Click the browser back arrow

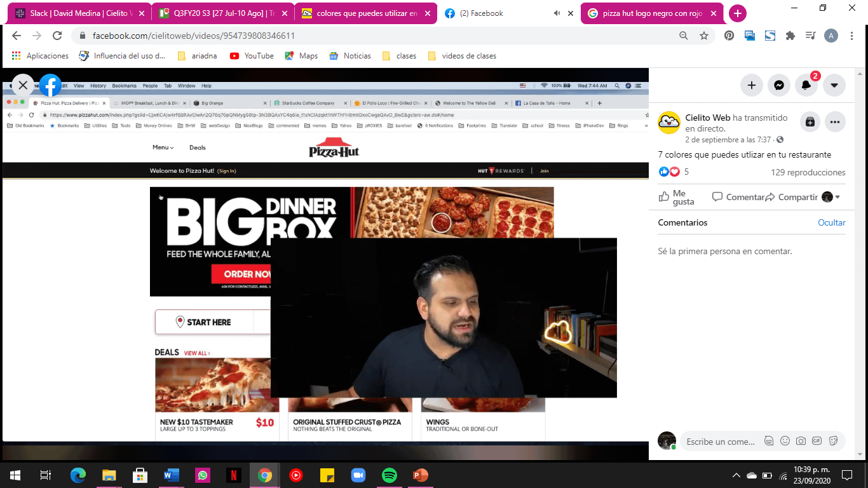click(17, 36)
